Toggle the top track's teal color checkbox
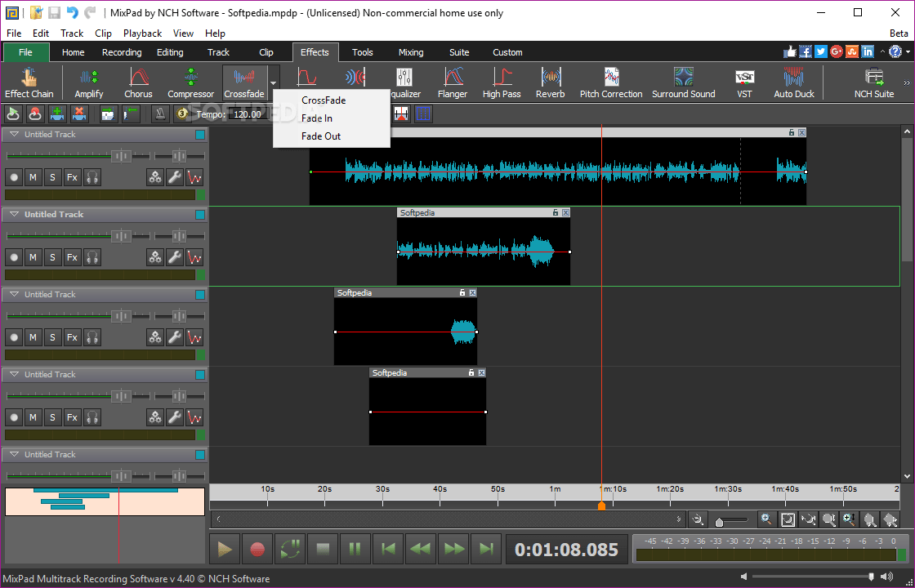 click(200, 135)
